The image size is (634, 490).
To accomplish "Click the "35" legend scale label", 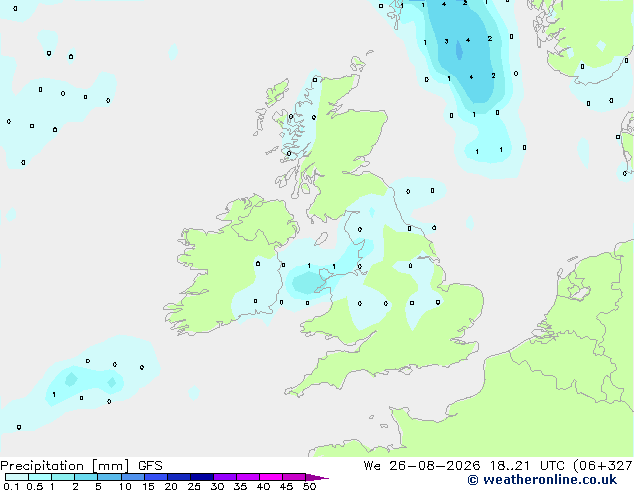I will (x=240, y=486).
